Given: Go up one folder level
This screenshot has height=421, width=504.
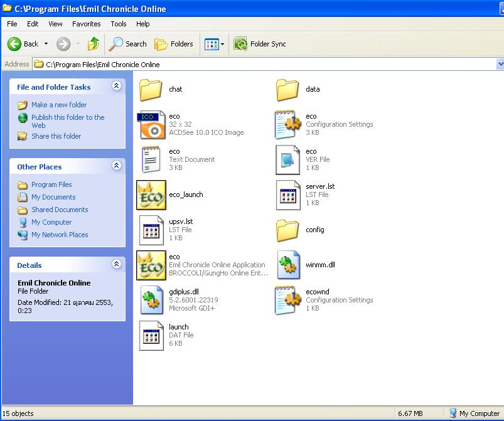Looking at the screenshot, I should (x=94, y=44).
